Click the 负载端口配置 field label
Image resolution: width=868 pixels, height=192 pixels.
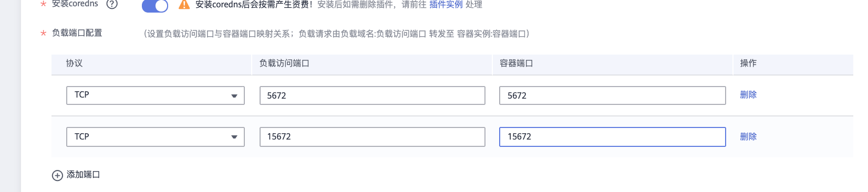[x=77, y=33]
